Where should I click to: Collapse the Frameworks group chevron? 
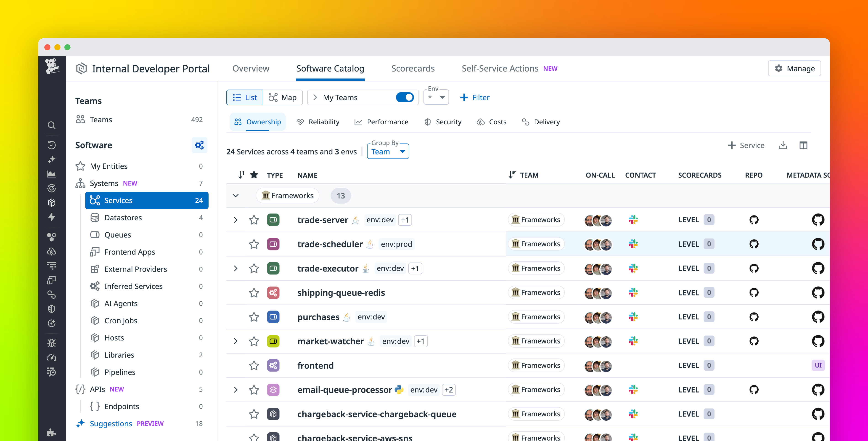(x=236, y=196)
